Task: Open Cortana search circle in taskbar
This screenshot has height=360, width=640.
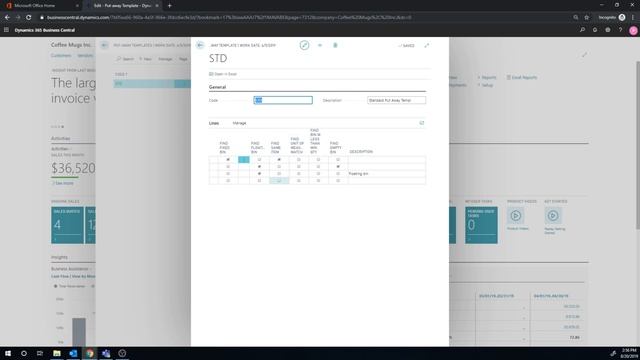Action: point(24,353)
